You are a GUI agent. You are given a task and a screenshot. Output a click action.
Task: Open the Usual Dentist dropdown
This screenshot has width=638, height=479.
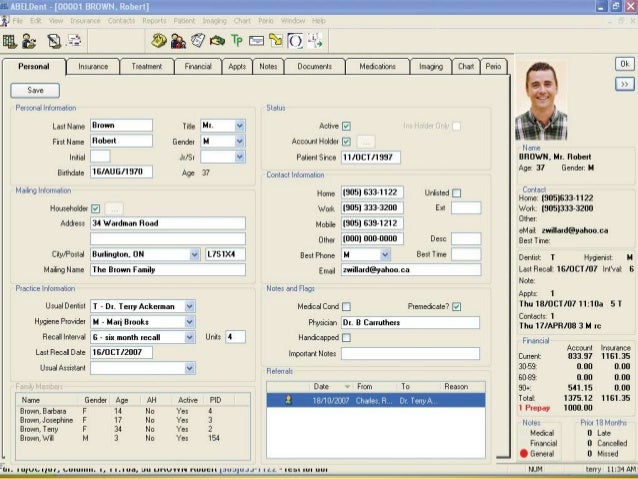click(190, 306)
